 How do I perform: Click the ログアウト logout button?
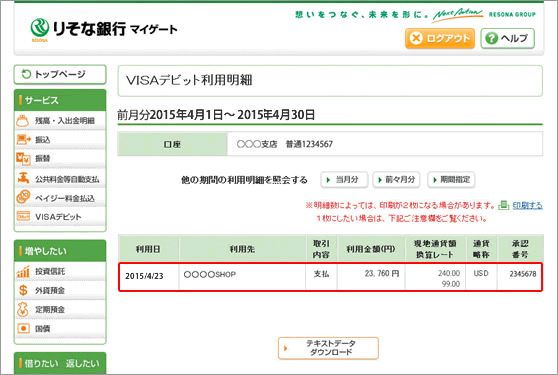point(440,38)
